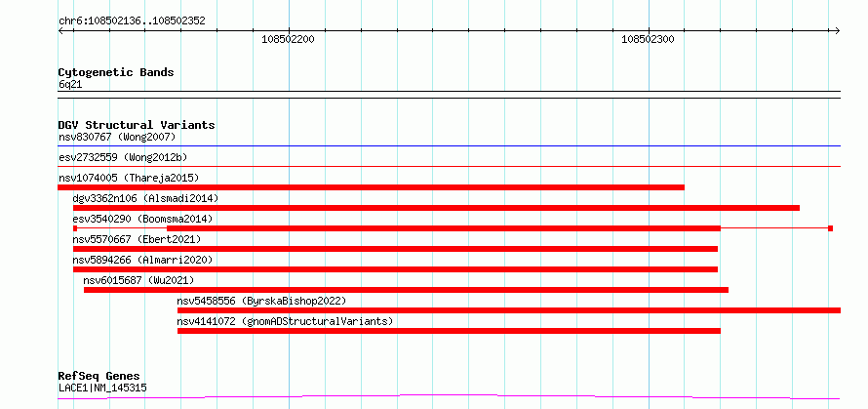The image size is (868, 409).
Task: Click the 108502200 ruler position label
Action: (x=288, y=39)
